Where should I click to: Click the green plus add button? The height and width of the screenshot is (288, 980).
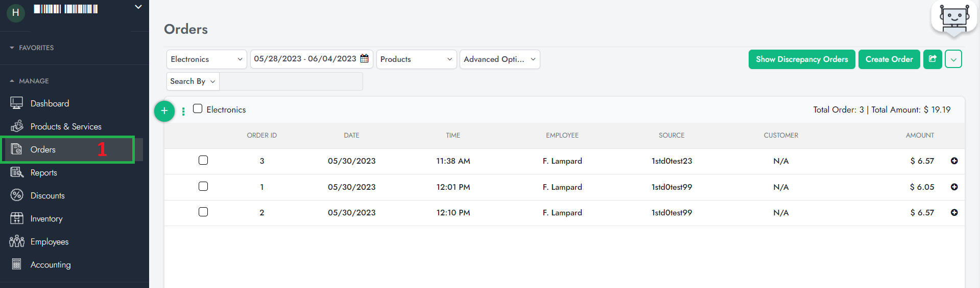164,110
